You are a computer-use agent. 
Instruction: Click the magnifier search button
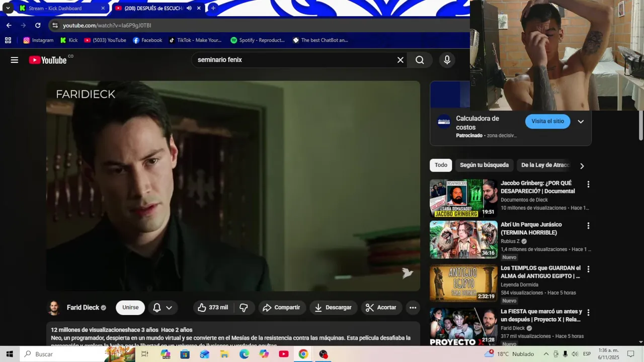click(420, 60)
